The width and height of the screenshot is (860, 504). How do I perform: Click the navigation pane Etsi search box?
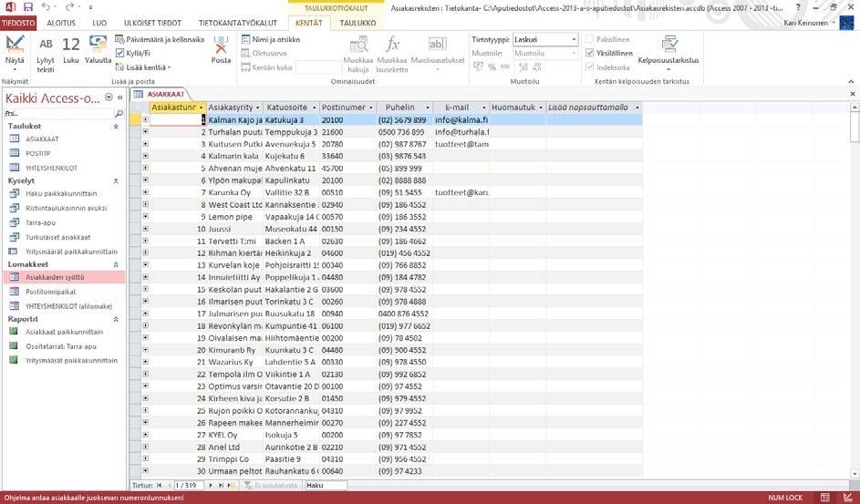pyautogui.click(x=58, y=114)
